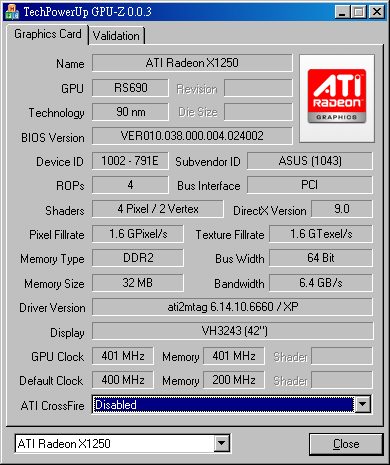Maximize the GPU-Z window
The image size is (390, 465).
tap(359, 12)
